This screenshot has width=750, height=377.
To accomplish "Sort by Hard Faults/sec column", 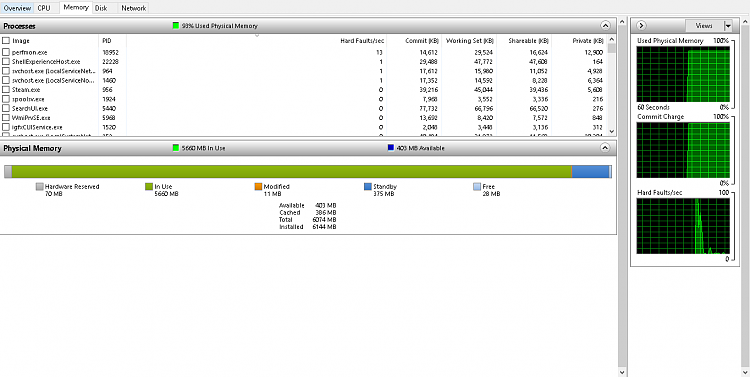I will point(362,41).
